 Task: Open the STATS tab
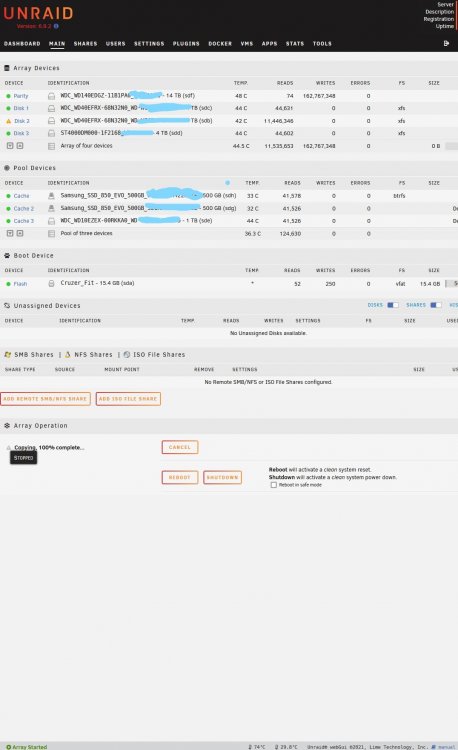294,44
